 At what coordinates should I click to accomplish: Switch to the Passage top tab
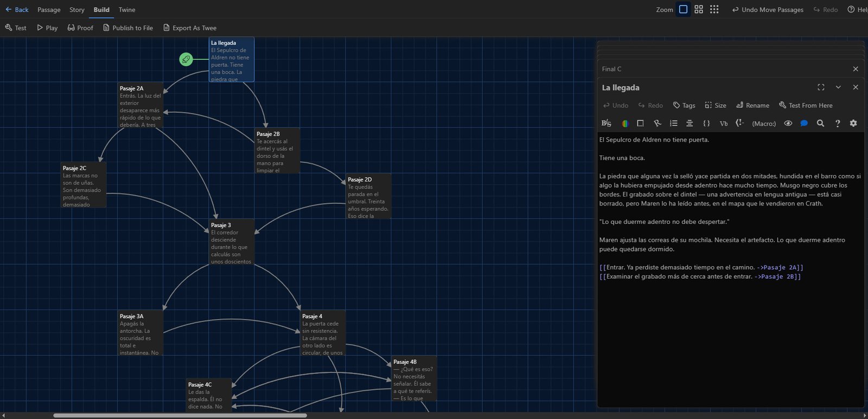click(49, 10)
